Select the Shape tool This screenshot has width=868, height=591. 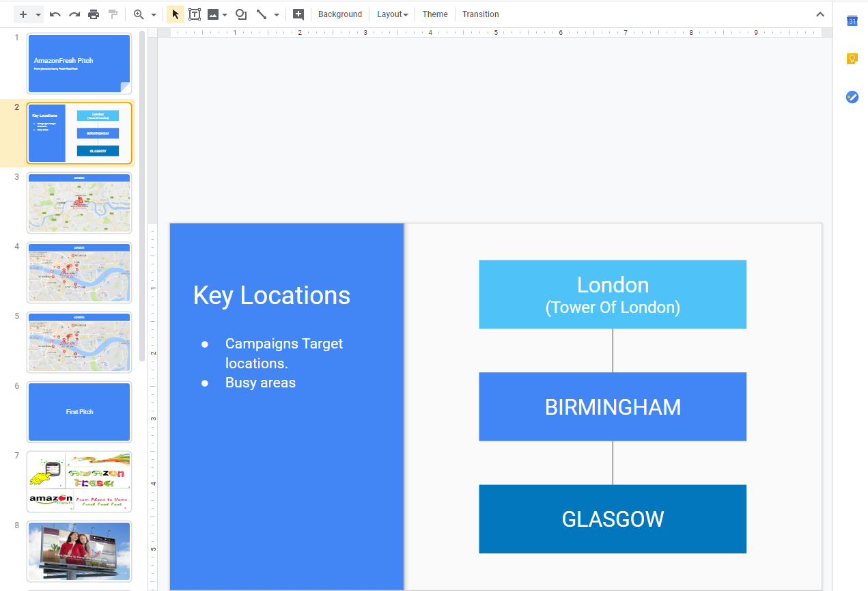[241, 14]
